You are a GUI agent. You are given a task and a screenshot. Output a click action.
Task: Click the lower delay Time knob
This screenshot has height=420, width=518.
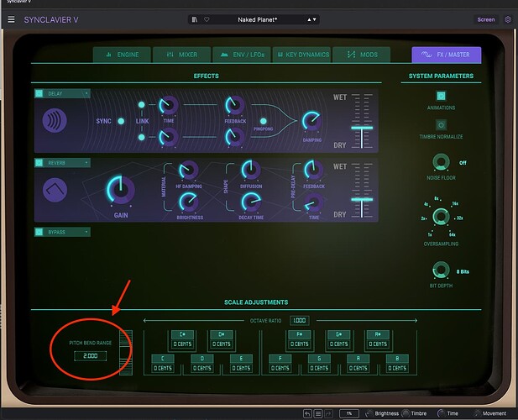pos(169,137)
